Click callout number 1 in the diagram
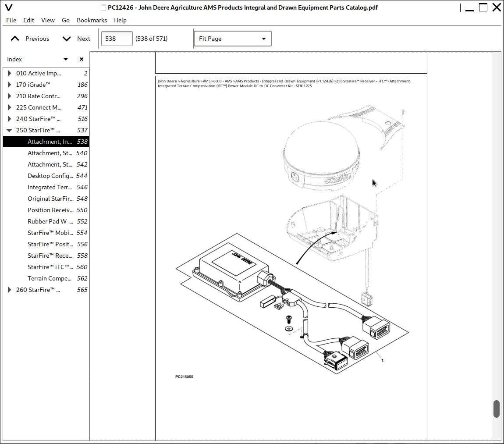Image resolution: width=504 pixels, height=444 pixels. [382, 360]
